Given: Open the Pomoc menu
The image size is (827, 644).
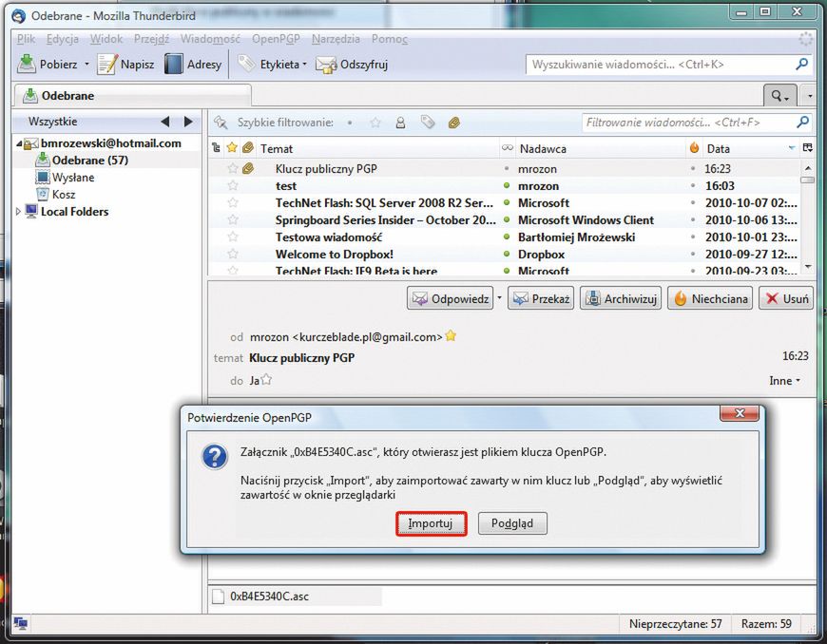Looking at the screenshot, I should point(389,39).
